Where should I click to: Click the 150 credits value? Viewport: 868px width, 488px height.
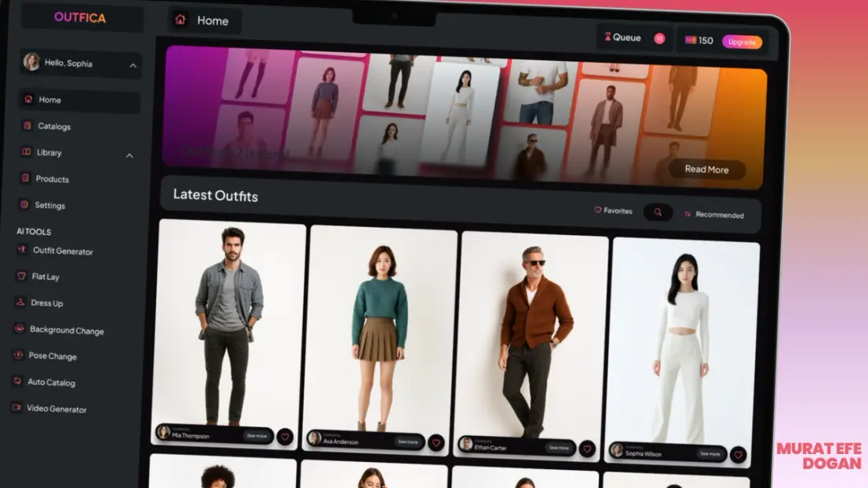705,40
